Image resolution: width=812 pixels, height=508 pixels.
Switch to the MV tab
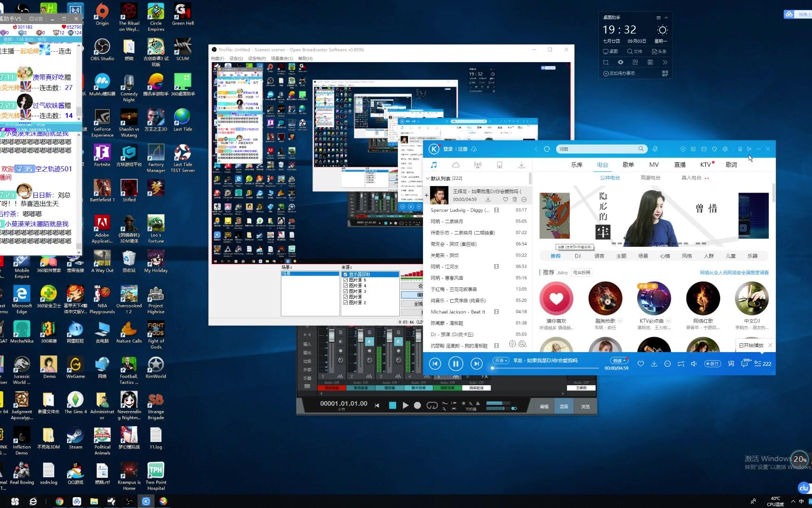pos(654,165)
